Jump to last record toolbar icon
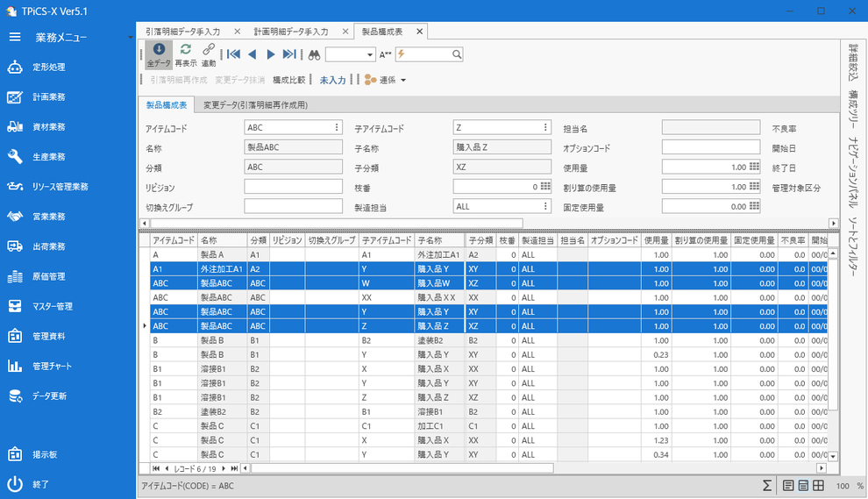Screen dimensions: 868x499 289,54
